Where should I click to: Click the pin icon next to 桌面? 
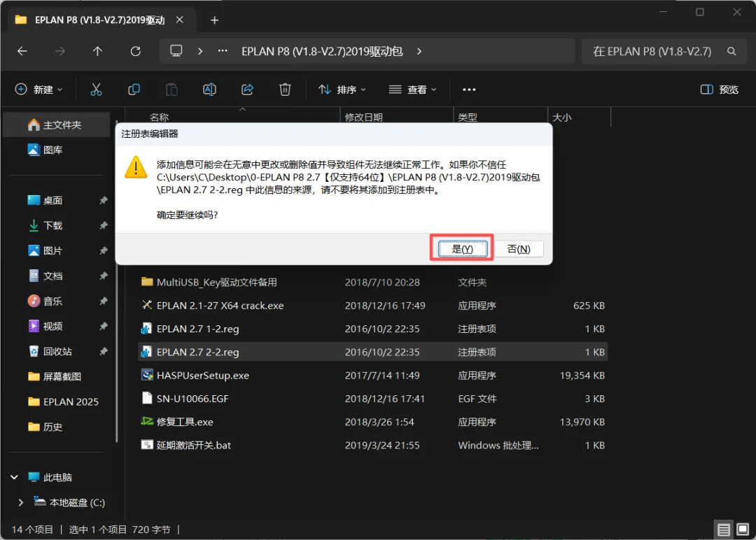[x=103, y=200]
